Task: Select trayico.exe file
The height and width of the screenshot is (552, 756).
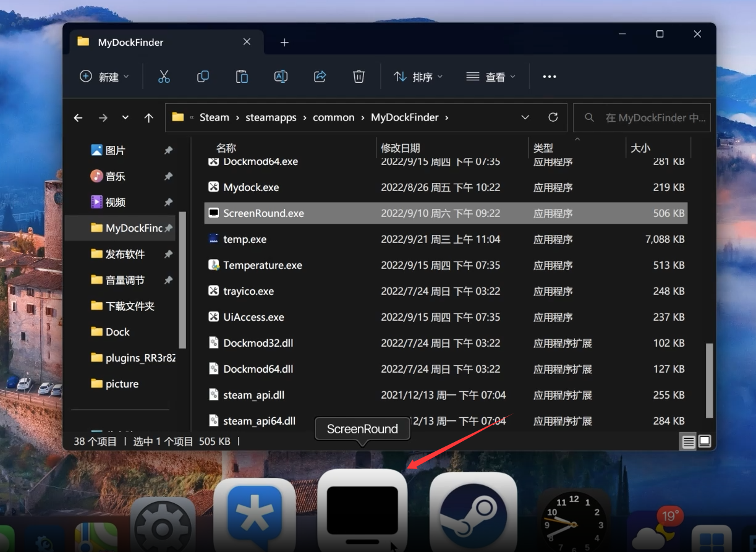Action: (x=248, y=291)
